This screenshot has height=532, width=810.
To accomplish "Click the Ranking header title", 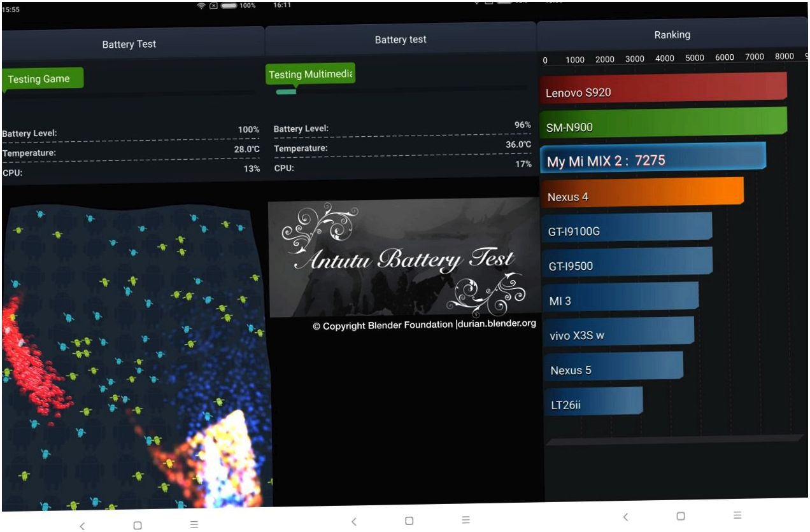I will point(672,35).
